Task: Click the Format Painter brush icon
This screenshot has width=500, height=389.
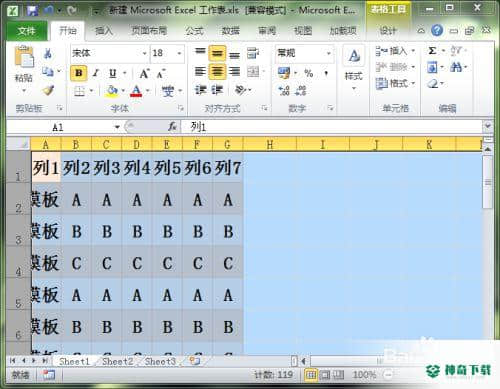Action: (49, 90)
